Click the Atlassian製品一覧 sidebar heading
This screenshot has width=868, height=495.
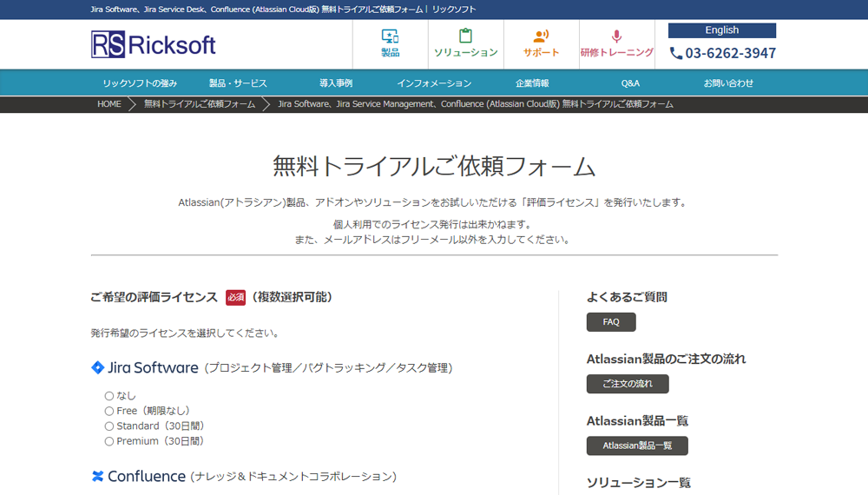click(x=637, y=421)
